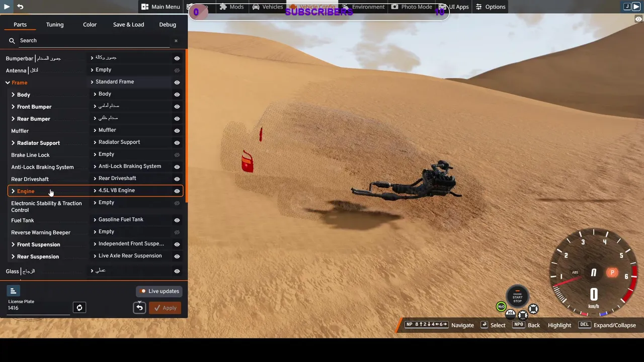Click the play/resume icon in the top bar
Image resolution: width=644 pixels, height=362 pixels.
[7, 7]
